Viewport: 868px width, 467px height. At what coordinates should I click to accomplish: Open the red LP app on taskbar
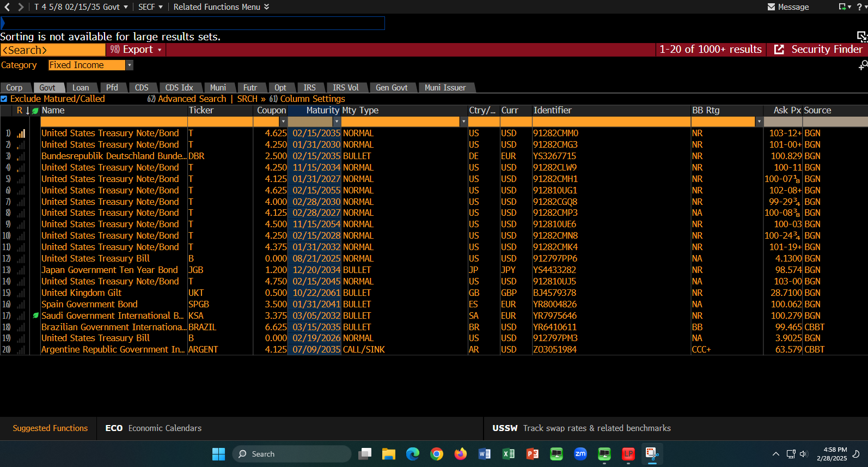coord(628,454)
